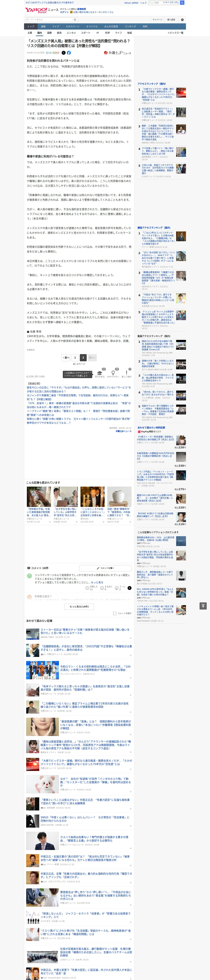Image resolution: width=210 pixels, height=980 pixels.
Task: Click もっと見る(18件) comments button
Action: [79, 606]
